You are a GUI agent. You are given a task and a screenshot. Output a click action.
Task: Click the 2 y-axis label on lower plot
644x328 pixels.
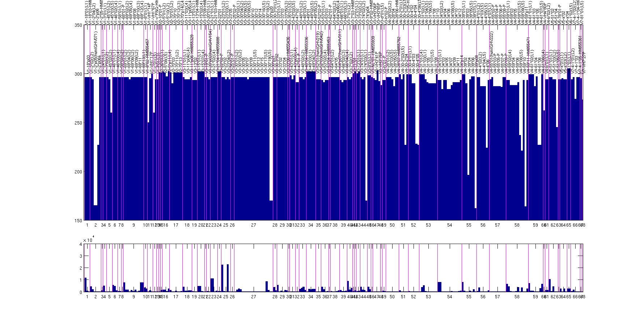(81, 268)
